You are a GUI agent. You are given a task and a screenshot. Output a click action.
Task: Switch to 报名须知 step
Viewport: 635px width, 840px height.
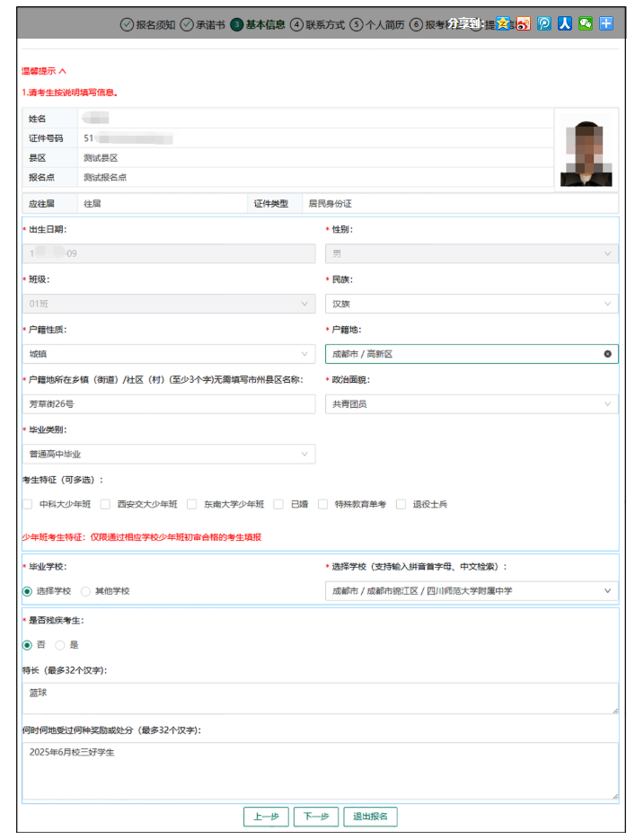tap(148, 24)
